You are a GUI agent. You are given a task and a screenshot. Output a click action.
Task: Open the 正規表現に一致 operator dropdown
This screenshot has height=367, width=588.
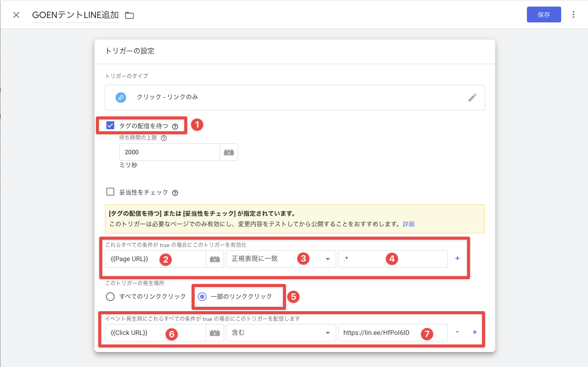point(280,259)
